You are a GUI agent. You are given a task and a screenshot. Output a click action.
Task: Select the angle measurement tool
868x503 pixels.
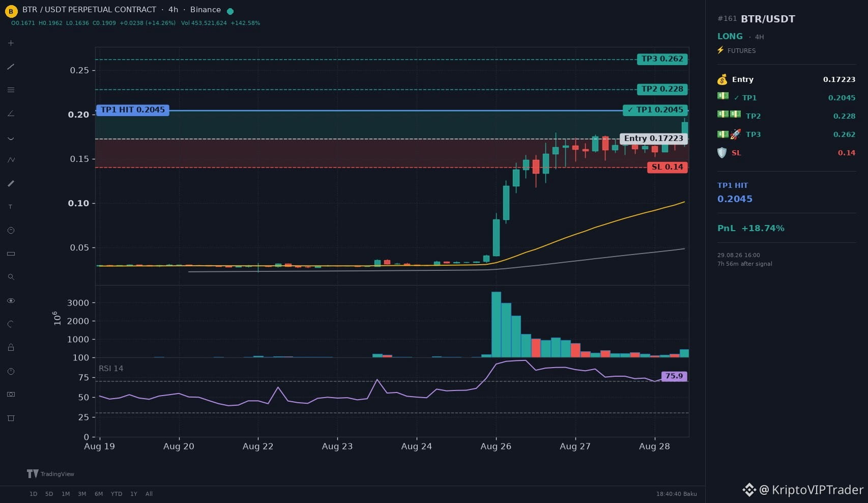tap(11, 114)
